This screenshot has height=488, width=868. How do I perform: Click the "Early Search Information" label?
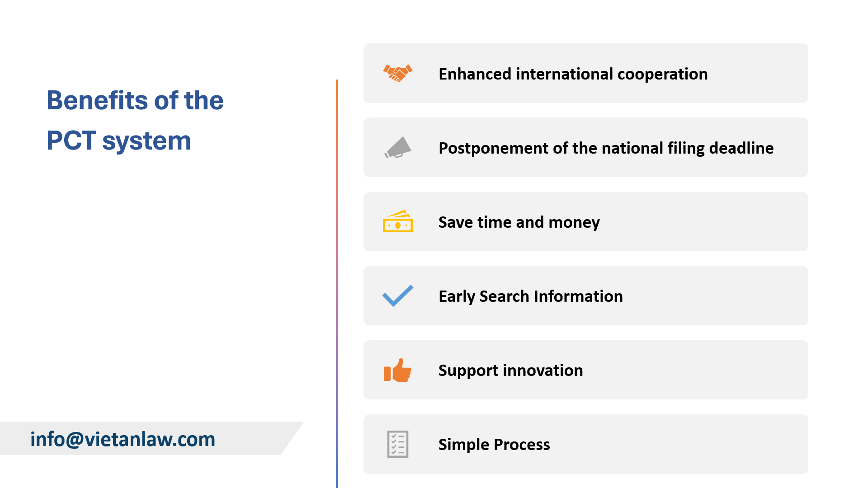[x=530, y=296]
